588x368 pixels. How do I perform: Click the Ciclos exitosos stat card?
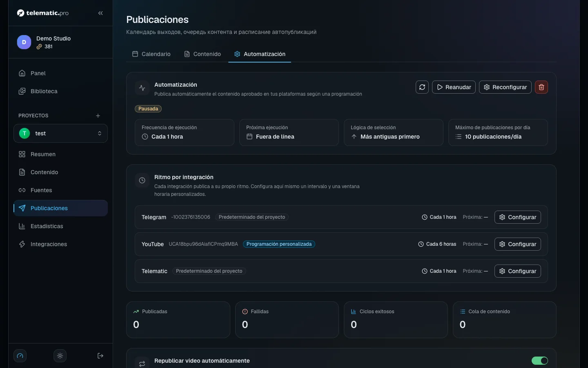[x=396, y=320]
